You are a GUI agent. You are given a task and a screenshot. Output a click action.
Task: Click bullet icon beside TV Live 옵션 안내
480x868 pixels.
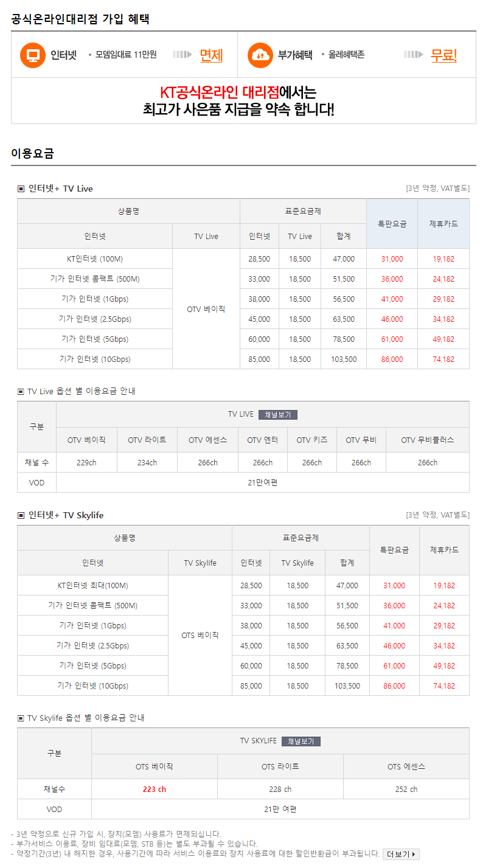point(21,392)
